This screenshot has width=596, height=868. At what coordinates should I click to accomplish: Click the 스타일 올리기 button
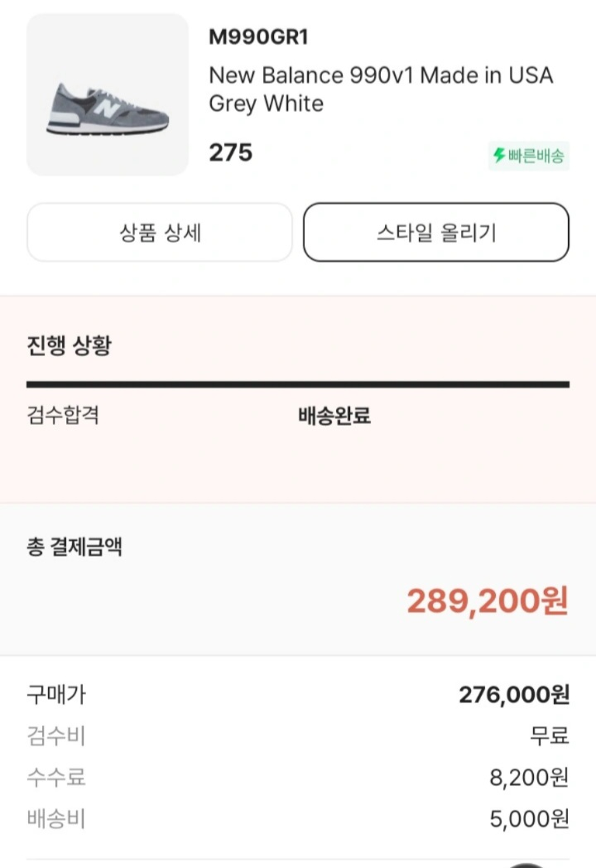tap(436, 233)
